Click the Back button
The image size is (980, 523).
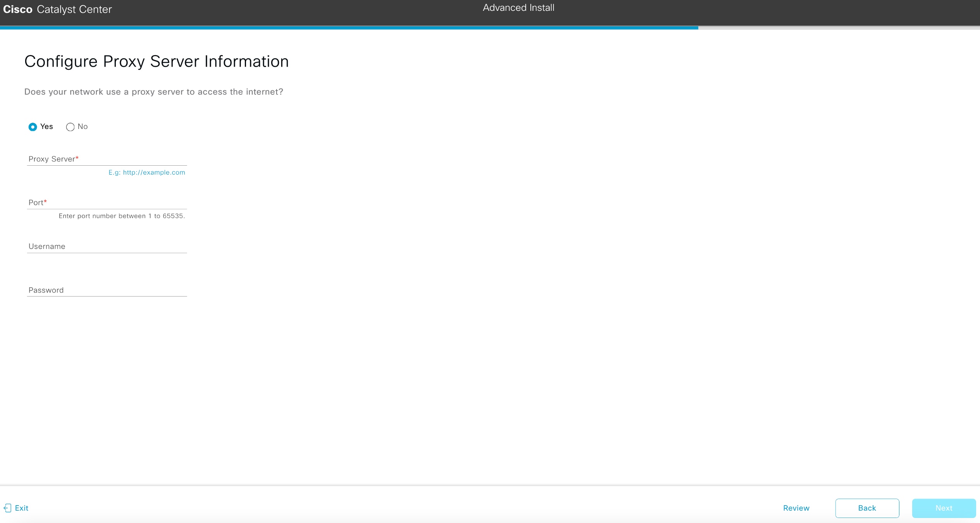[x=867, y=508]
